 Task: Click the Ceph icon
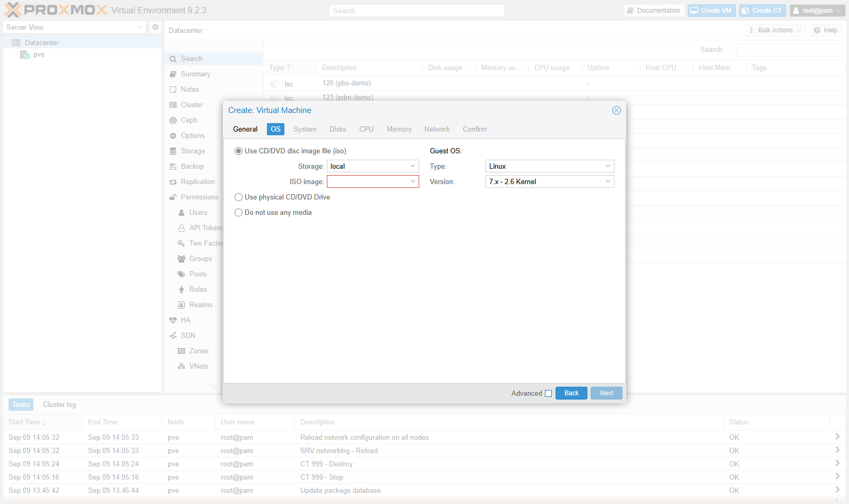pos(173,120)
